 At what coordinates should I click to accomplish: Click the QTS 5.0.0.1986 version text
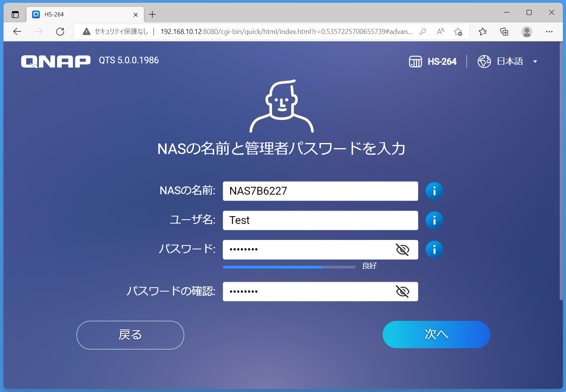[129, 60]
